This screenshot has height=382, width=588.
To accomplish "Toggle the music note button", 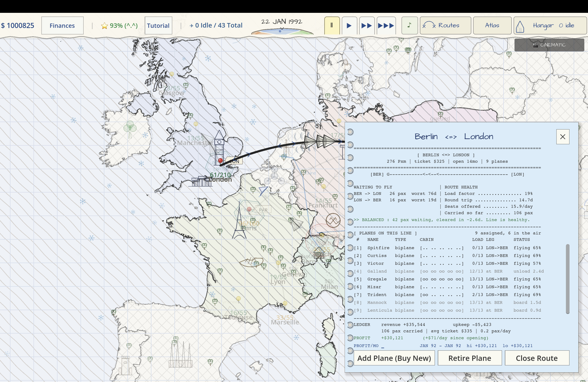I will point(410,25).
